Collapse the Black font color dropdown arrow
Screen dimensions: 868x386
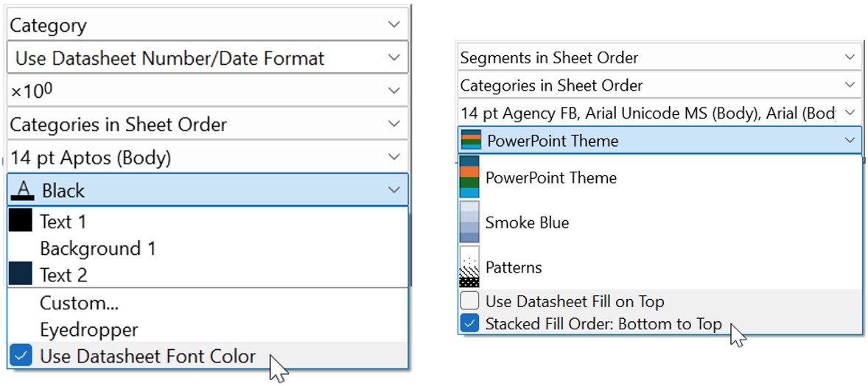pos(393,191)
